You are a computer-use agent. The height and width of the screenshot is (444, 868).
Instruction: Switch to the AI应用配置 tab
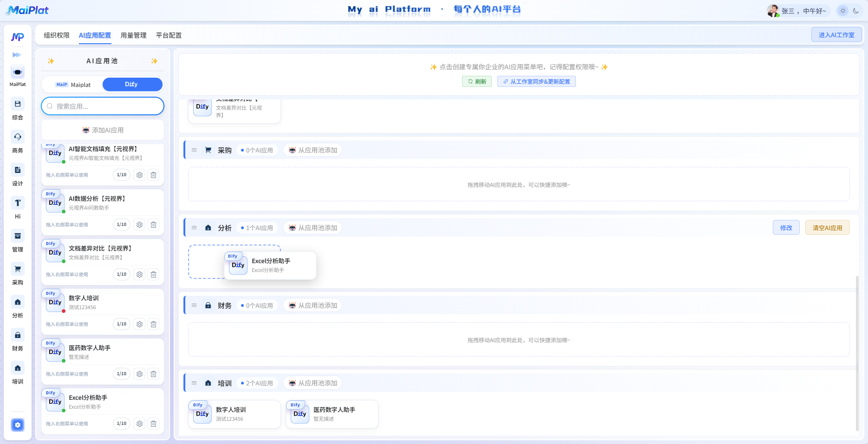(x=95, y=35)
